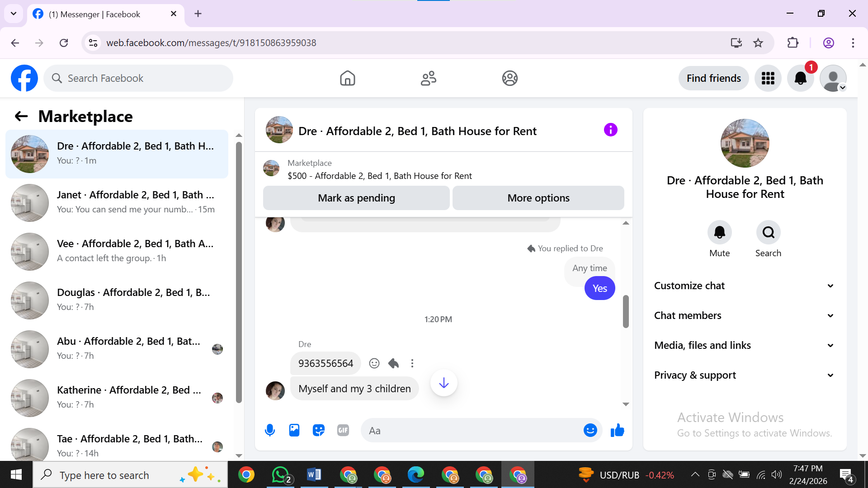Open WhatsApp from the taskbar
The height and width of the screenshot is (488, 868).
pyautogui.click(x=280, y=475)
